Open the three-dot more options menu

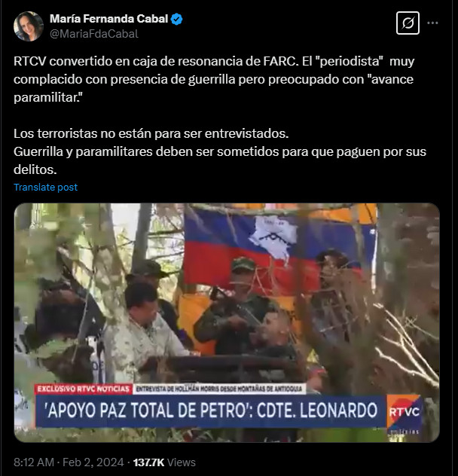(x=432, y=23)
